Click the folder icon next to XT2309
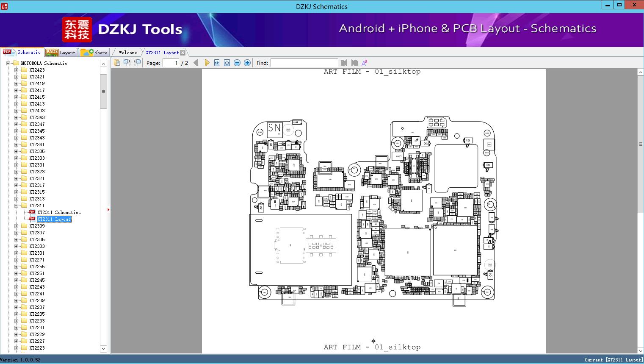The height and width of the screenshot is (364, 644). (x=24, y=226)
